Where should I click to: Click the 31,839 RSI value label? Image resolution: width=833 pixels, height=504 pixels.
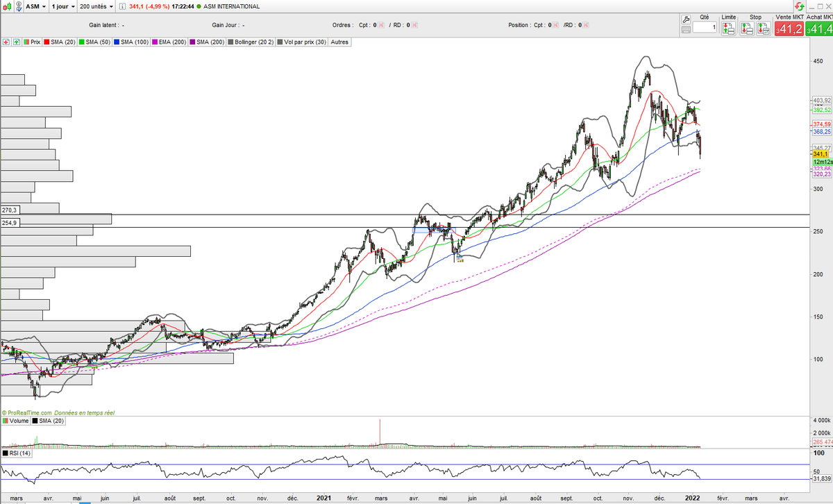tap(821, 478)
